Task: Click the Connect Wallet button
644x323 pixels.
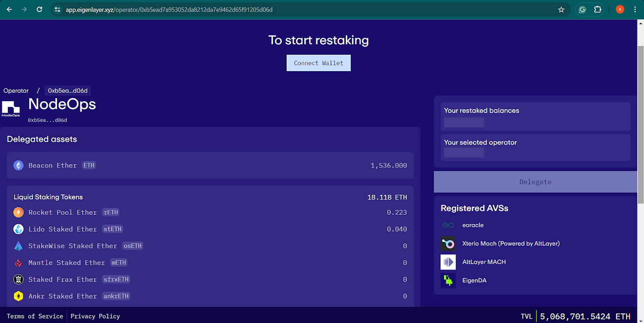Action: [x=318, y=63]
